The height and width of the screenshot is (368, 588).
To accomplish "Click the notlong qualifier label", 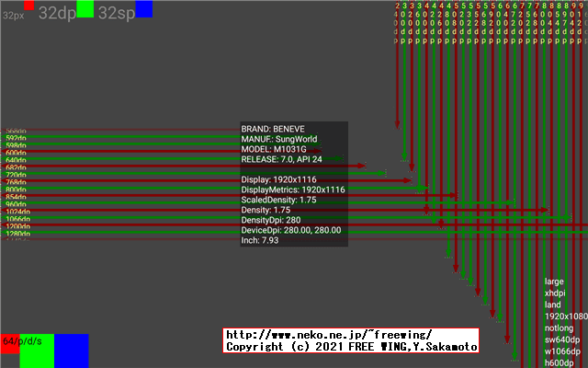I will point(559,328).
